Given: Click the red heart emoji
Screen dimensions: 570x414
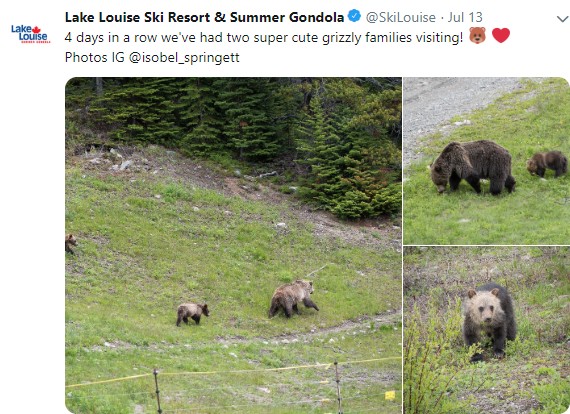Looking at the screenshot, I should click(501, 36).
